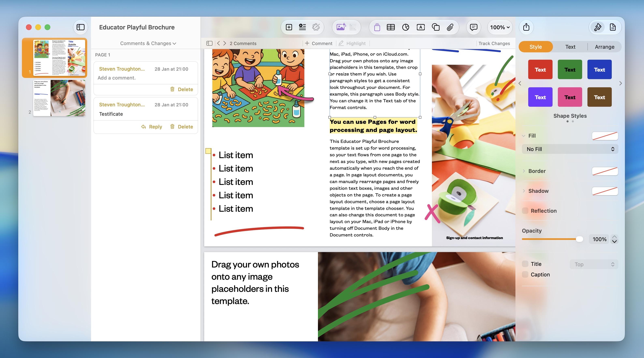Insert a text box from the toolbar

click(421, 27)
